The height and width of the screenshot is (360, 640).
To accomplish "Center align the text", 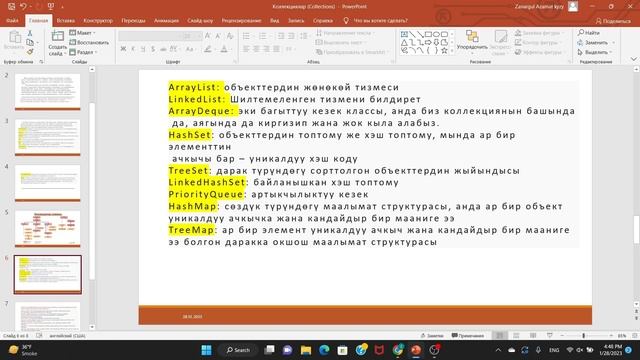I will pos(256,49).
